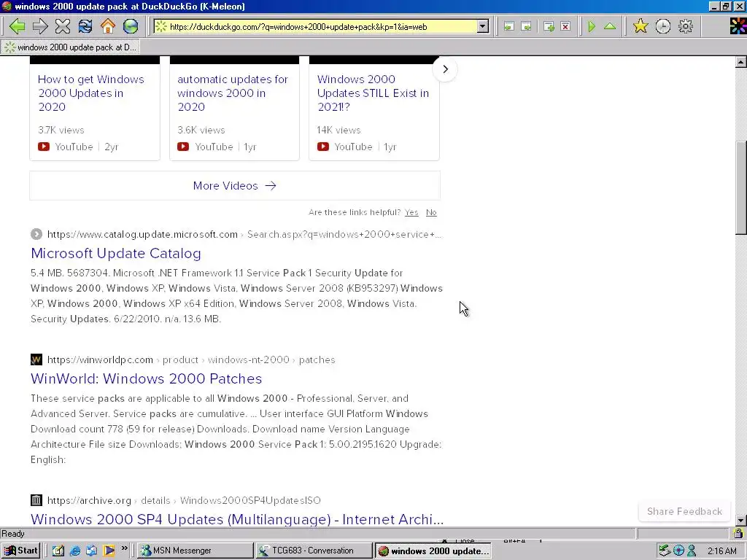This screenshot has height=560, width=747.
Task: Open a new tab with plus icon
Action: [x=549, y=27]
